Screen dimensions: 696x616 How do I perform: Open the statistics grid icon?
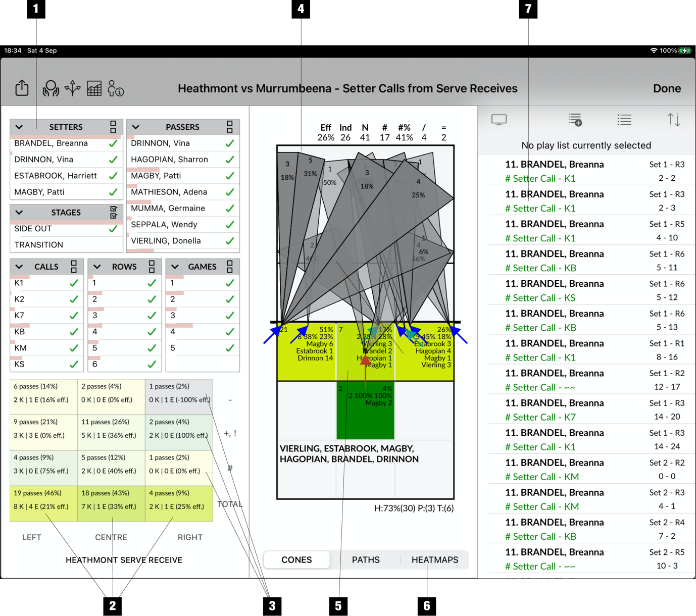tap(94, 87)
